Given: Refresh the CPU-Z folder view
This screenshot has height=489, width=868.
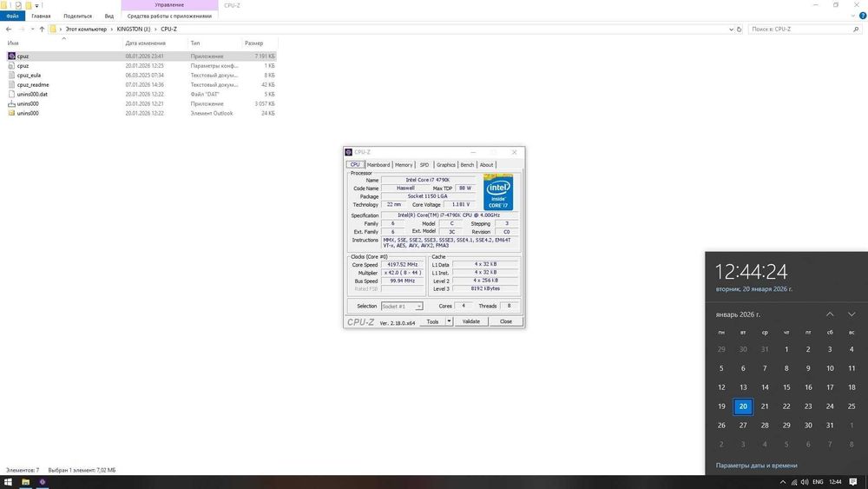Looking at the screenshot, I should coord(739,29).
